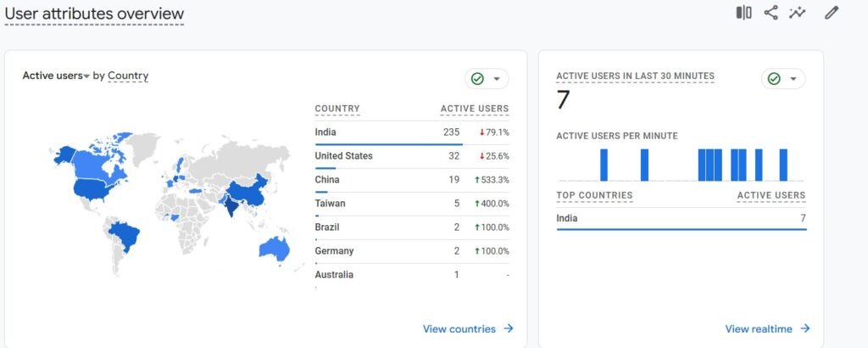Viewport: 868px width, 348px height.
Task: Click India on the world map
Action: [228, 203]
